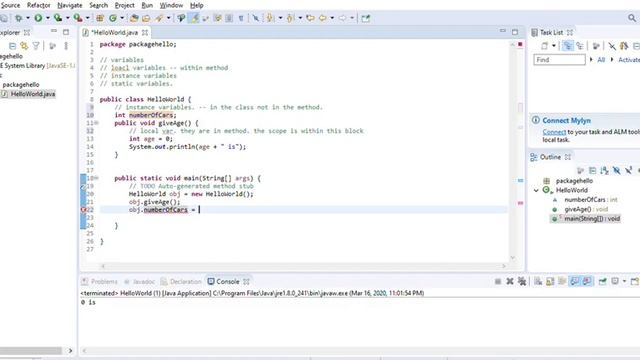This screenshot has height=360, width=640.
Task: Select HelloWorld.java in Package Explorer
Action: point(28,94)
